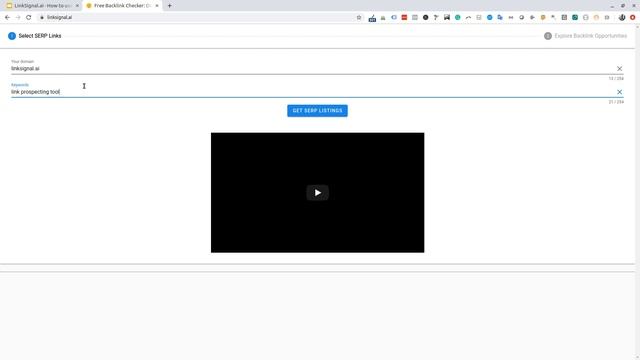Clear the Your domain field with X
The image size is (640, 360).
click(619, 69)
